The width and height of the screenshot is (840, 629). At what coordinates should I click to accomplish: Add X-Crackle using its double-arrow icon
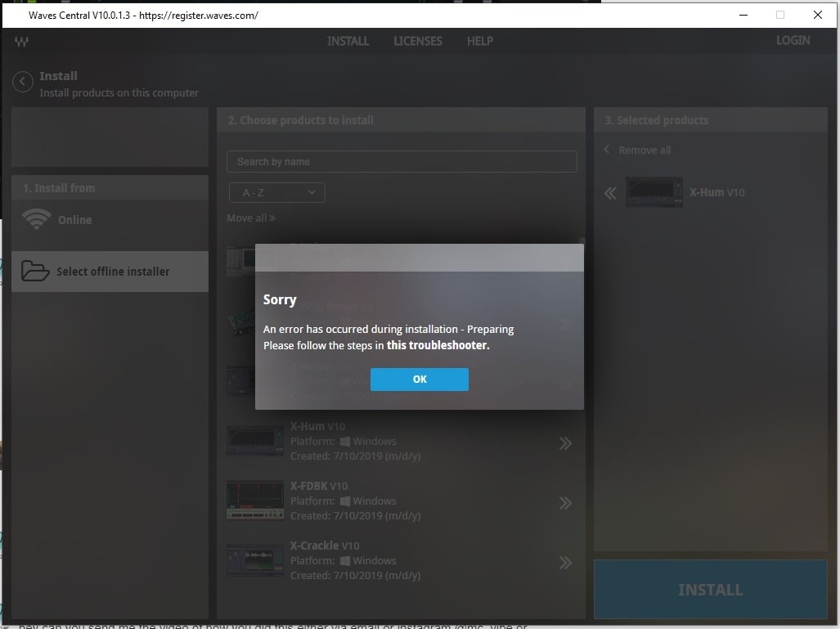(565, 563)
